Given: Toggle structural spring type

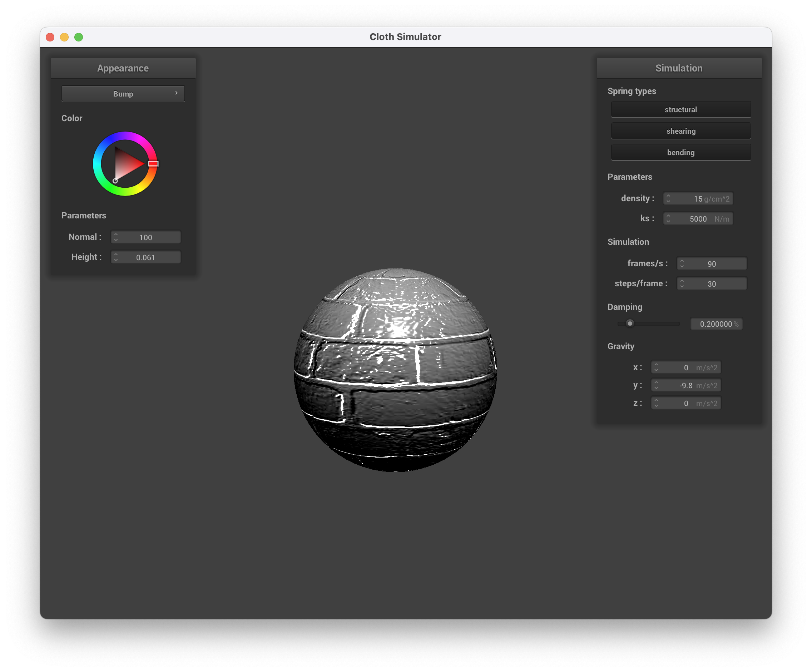Looking at the screenshot, I should pyautogui.click(x=680, y=109).
